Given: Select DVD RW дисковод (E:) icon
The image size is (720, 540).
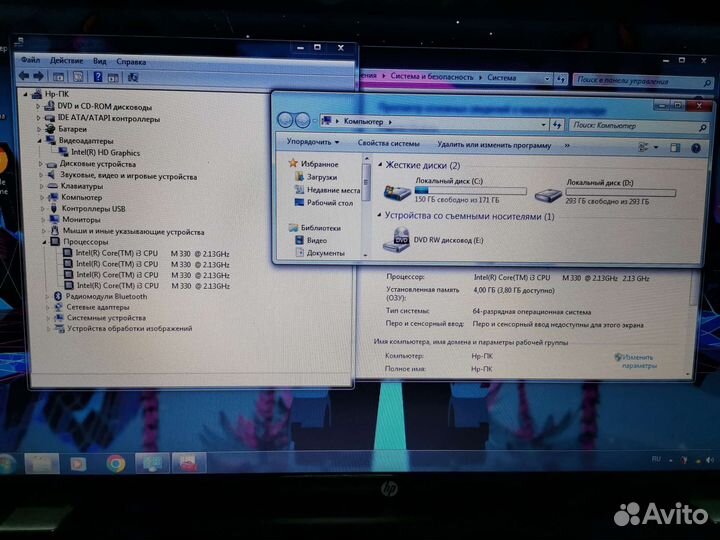Looking at the screenshot, I should tap(396, 240).
